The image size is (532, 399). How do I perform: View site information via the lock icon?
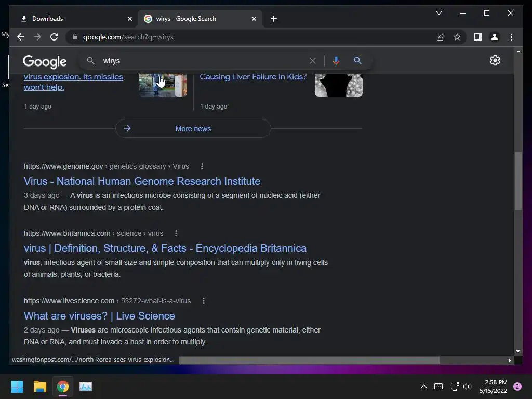point(75,37)
